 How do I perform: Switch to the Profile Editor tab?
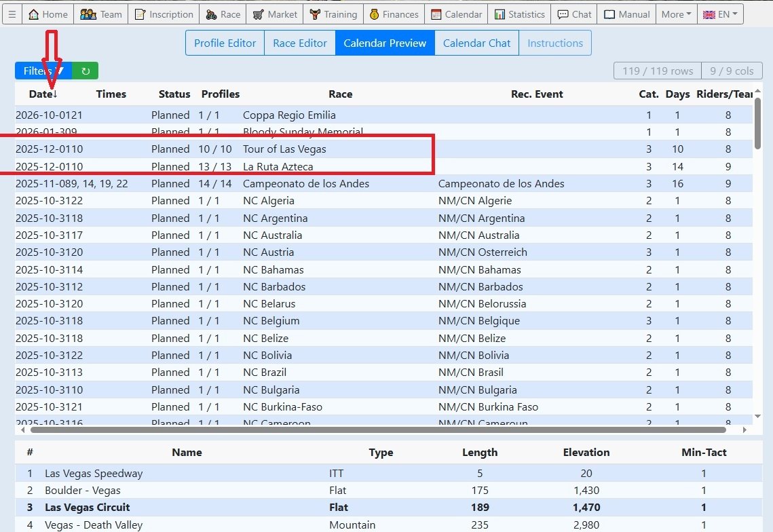point(225,43)
